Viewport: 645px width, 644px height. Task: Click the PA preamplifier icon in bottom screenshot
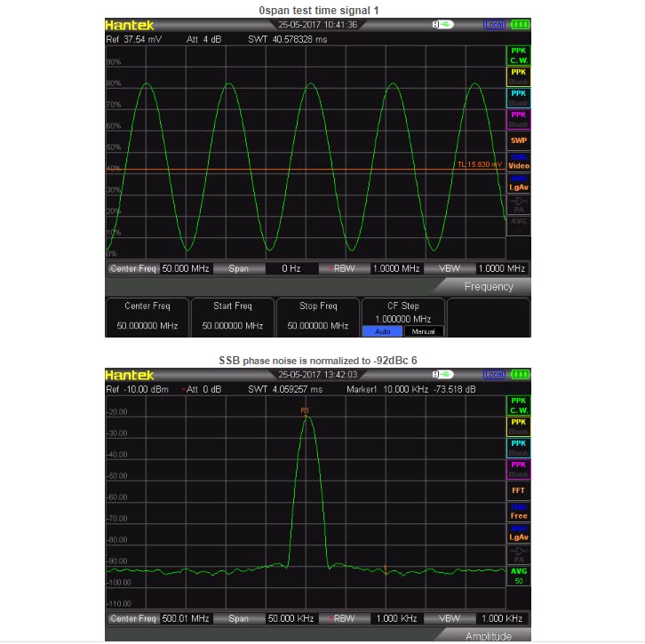click(518, 553)
